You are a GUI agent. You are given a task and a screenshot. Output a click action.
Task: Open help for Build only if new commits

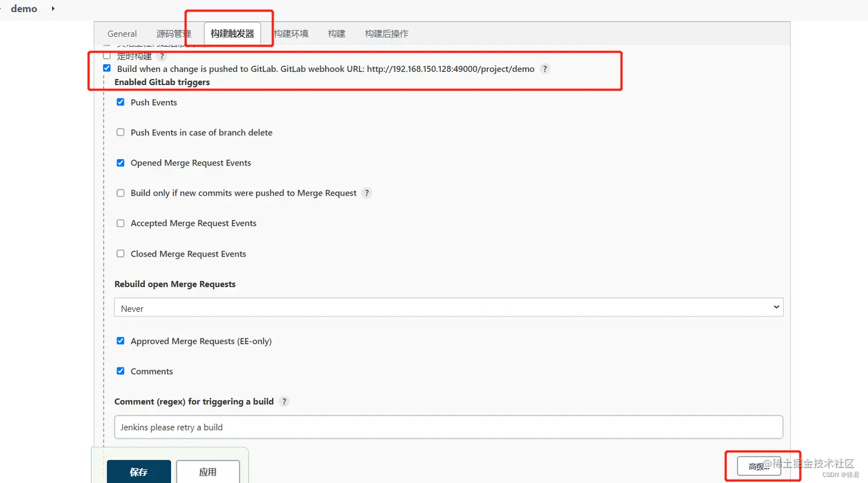[367, 193]
